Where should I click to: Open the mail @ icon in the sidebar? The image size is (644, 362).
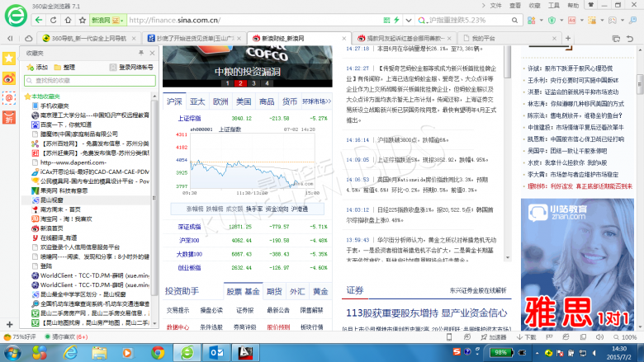tap(8, 97)
